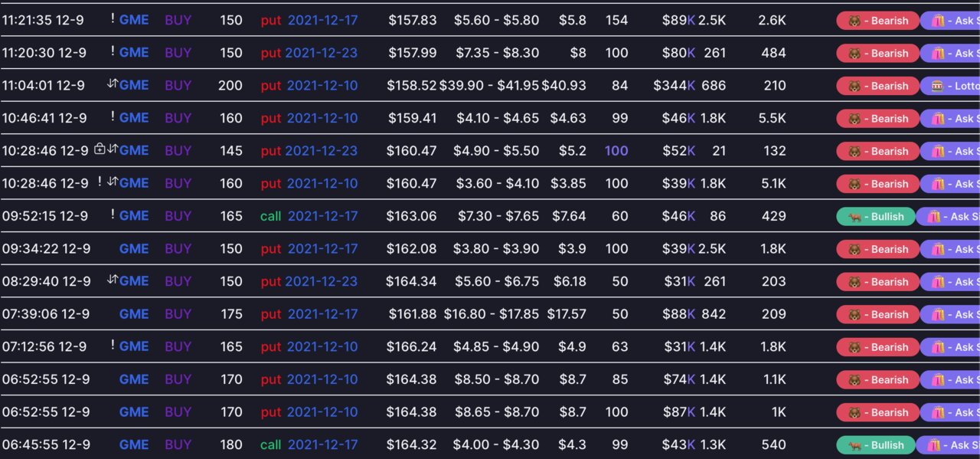Viewport: 980px width, 459px height.
Task: Click the premium value $74K
Action: 679,379
